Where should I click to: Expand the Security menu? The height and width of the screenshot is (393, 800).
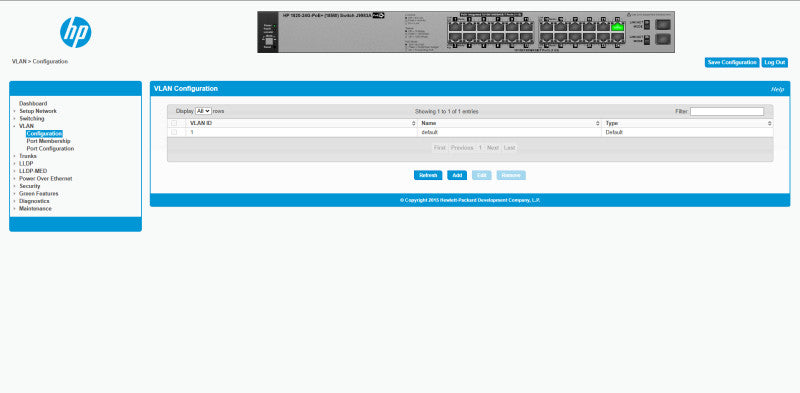pos(30,186)
